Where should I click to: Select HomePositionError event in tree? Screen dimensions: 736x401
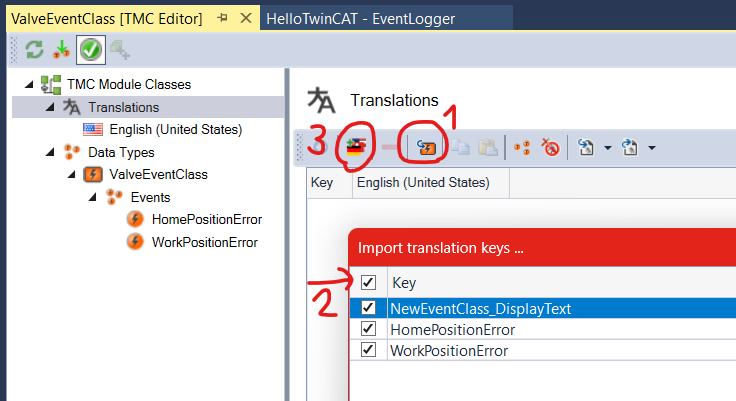206,219
